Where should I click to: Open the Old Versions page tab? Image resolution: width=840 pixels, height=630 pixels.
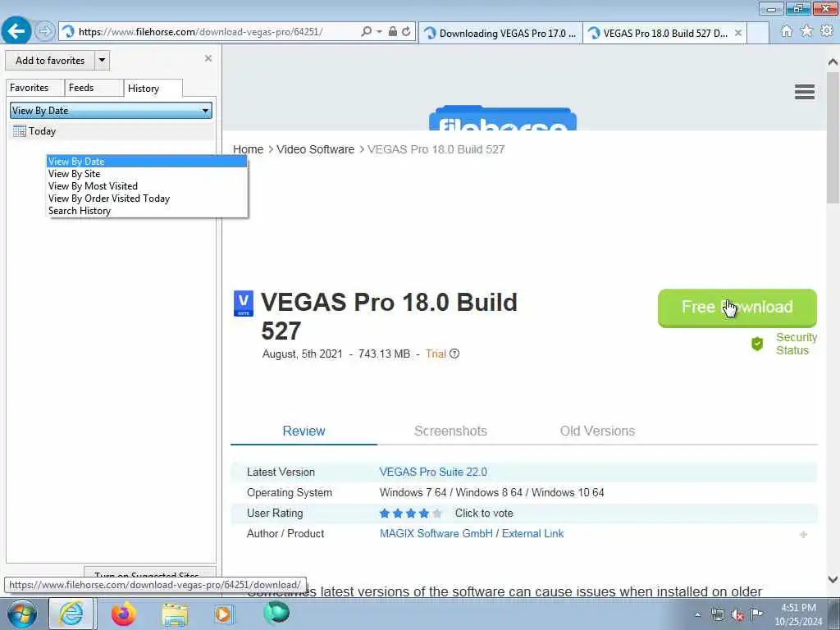[x=597, y=431]
